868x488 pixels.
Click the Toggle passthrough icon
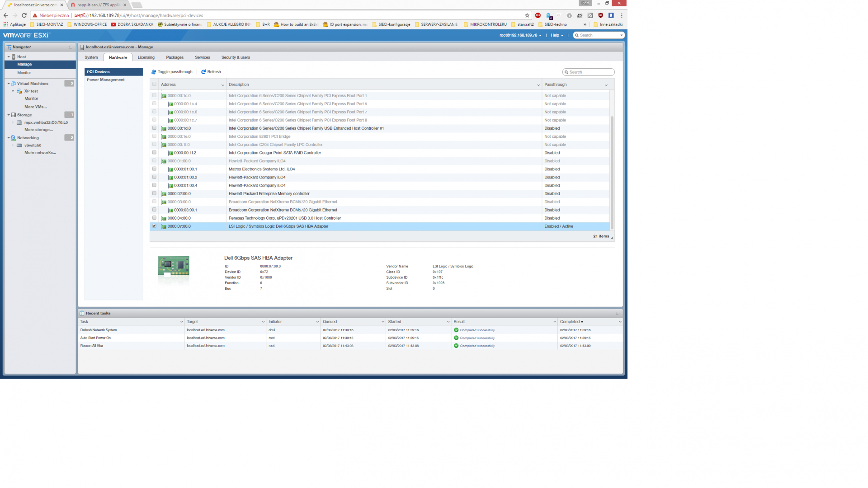[x=154, y=72]
